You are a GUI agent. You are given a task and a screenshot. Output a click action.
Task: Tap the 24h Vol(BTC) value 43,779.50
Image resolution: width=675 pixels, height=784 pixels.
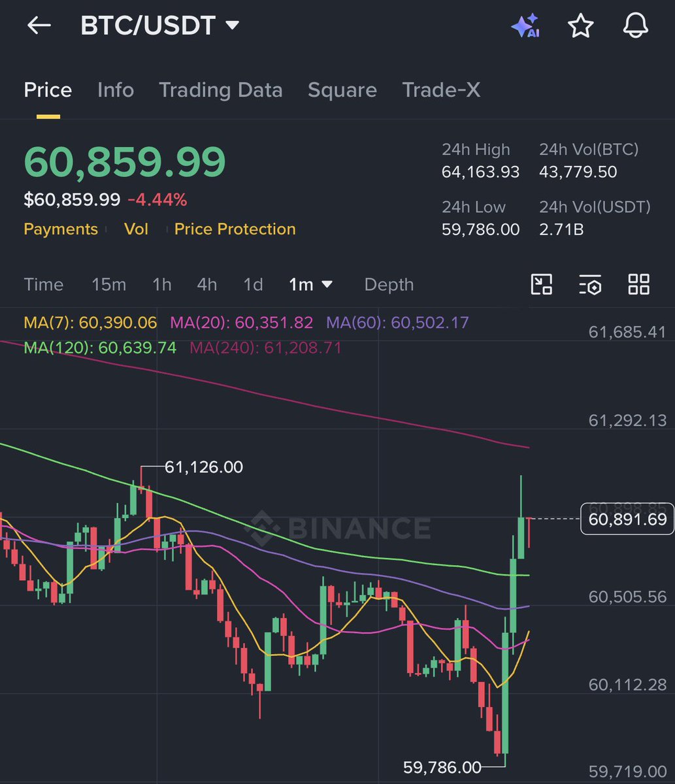(x=578, y=172)
